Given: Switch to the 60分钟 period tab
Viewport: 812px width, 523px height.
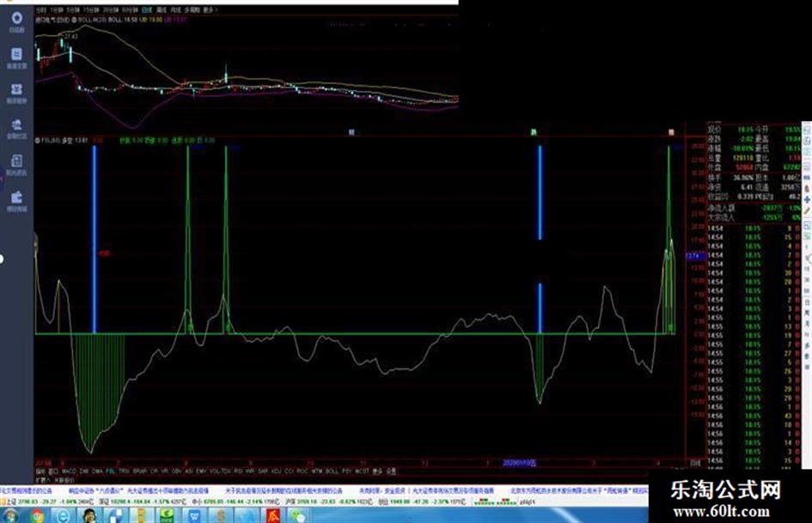Looking at the screenshot, I should 130,10.
